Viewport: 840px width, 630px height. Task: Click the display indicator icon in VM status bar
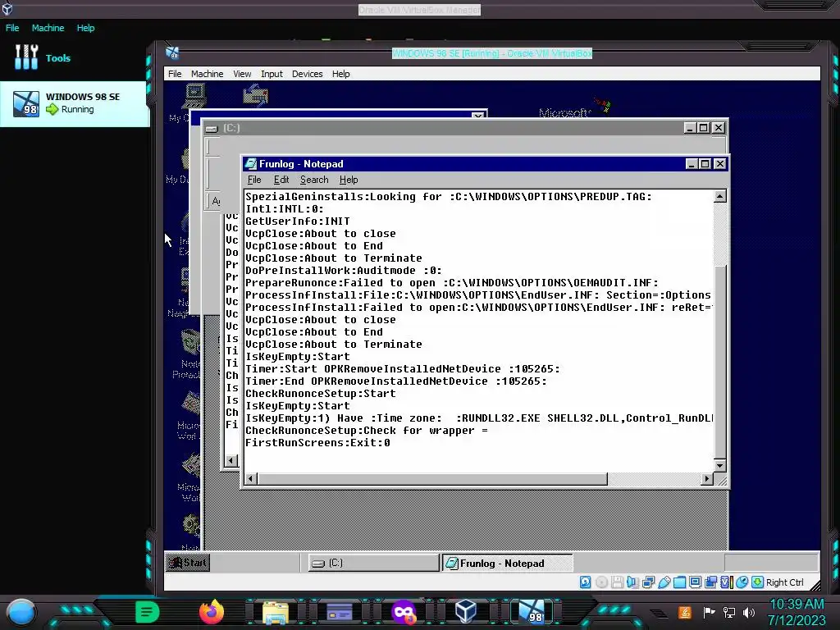pyautogui.click(x=695, y=582)
